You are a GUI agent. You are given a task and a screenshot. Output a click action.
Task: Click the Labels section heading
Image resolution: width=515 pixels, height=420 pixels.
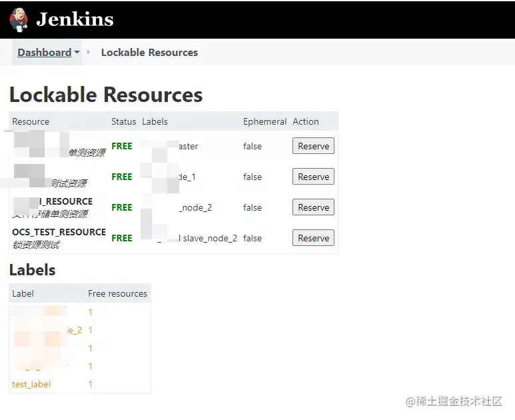pyautogui.click(x=32, y=270)
